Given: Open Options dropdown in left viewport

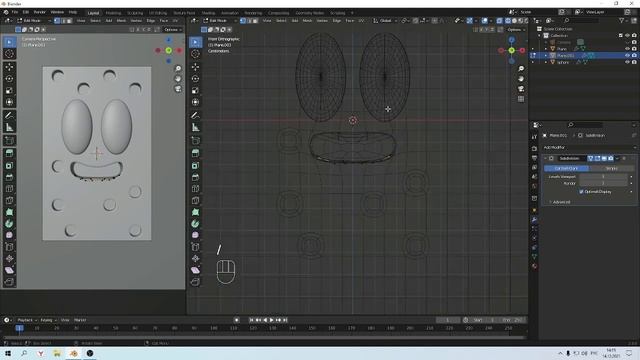Looking at the screenshot, I should coord(173,30).
